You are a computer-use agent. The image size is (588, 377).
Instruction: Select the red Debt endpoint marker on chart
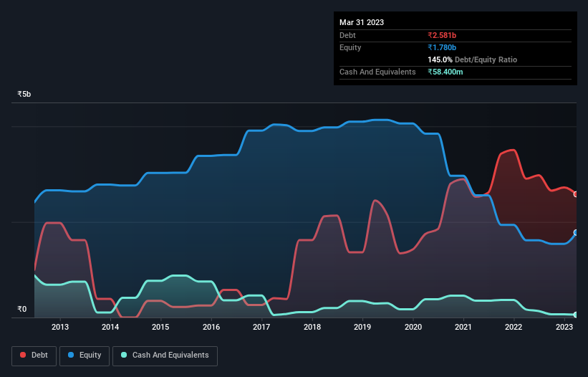(576, 194)
